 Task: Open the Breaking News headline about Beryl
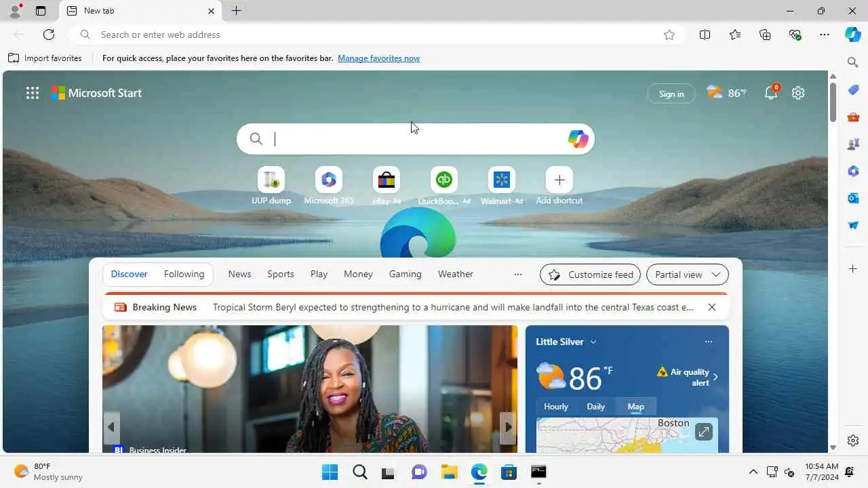pos(453,307)
